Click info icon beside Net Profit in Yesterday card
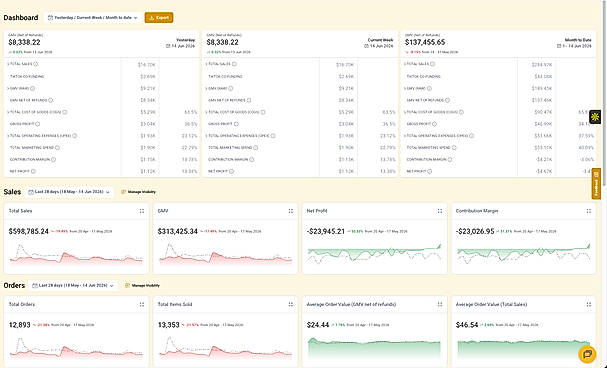Image resolution: width=607 pixels, height=368 pixels. click(33, 171)
